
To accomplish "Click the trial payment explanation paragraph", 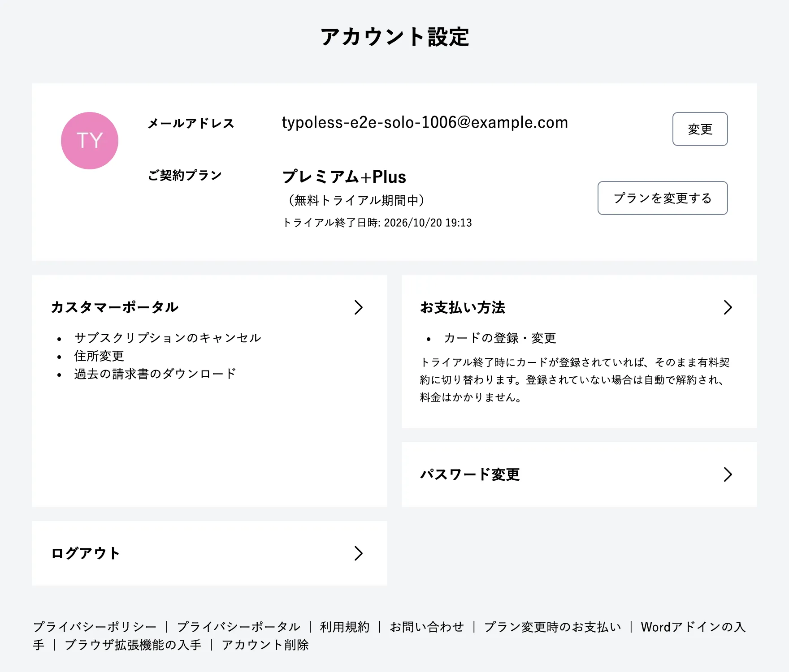I will pos(575,379).
